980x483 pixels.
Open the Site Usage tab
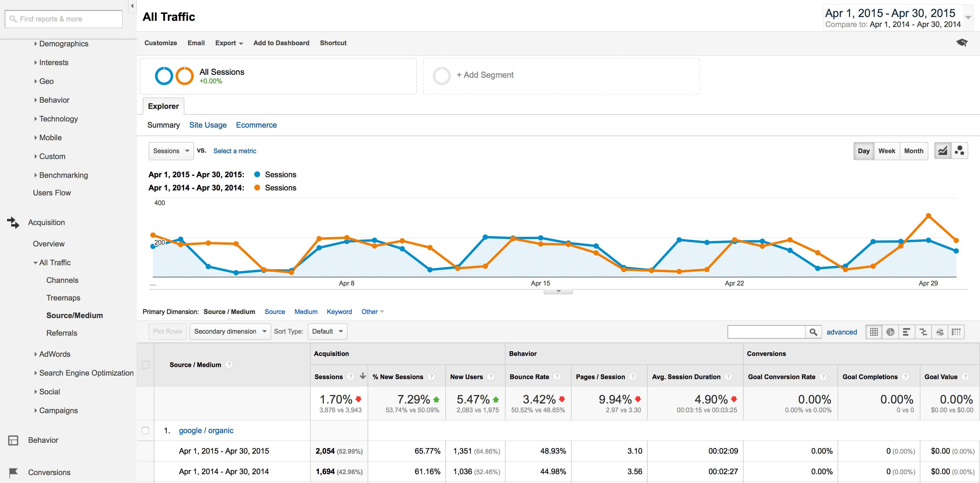pyautogui.click(x=208, y=125)
